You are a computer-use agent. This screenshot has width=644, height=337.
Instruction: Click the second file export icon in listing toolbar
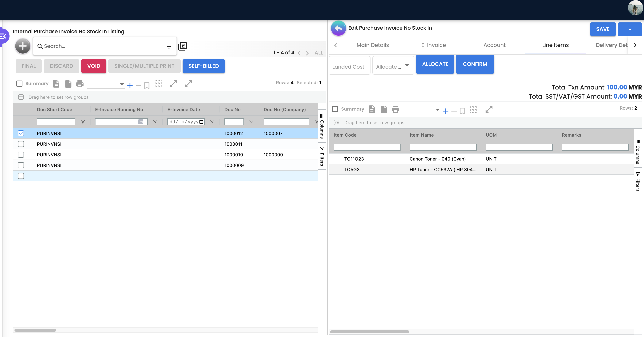click(x=68, y=84)
